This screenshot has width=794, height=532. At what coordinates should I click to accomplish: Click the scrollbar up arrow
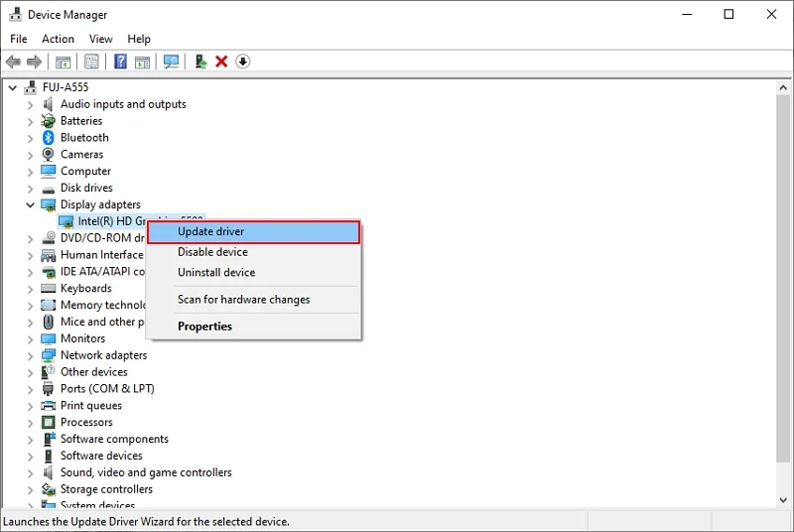[x=783, y=87]
